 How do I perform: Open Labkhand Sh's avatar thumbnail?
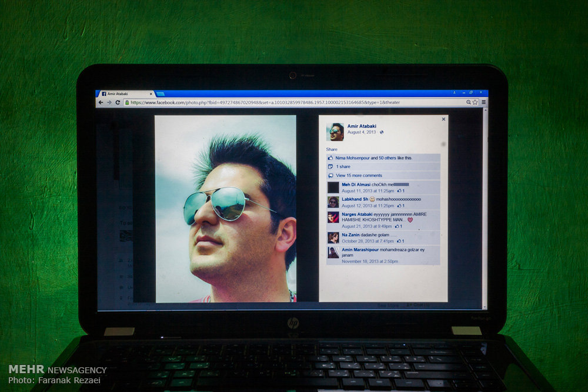point(333,202)
